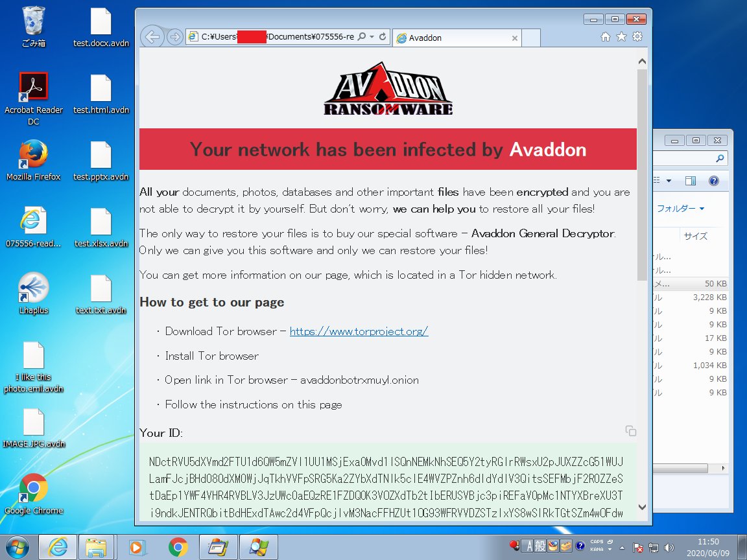Screen dimensions: 747x560
Task: Click the network tray icon
Action: (x=654, y=548)
